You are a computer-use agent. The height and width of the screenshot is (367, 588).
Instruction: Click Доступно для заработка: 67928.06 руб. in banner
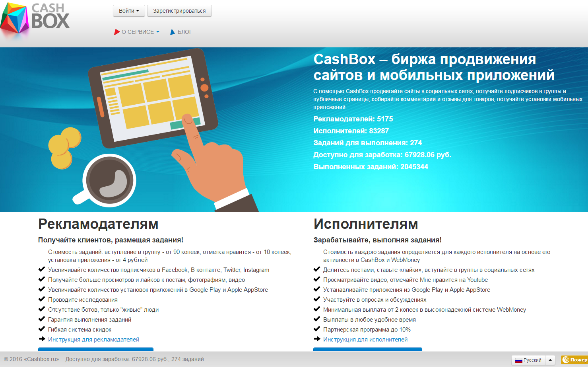pyautogui.click(x=382, y=155)
